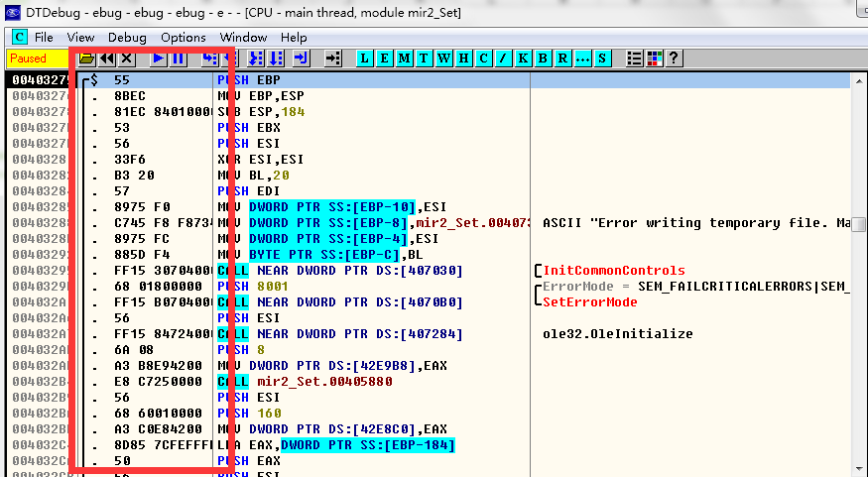The width and height of the screenshot is (868, 477).
Task: Click the ole32.OleInitialize comment
Action: click(x=618, y=333)
